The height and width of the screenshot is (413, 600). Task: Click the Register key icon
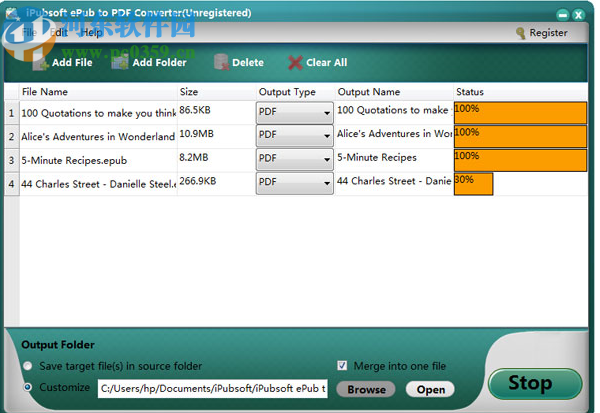[520, 33]
